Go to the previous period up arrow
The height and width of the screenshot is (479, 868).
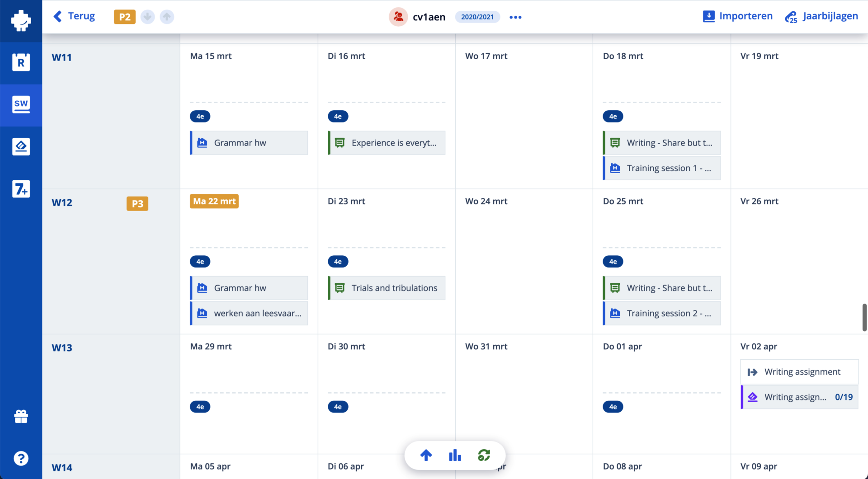point(167,17)
